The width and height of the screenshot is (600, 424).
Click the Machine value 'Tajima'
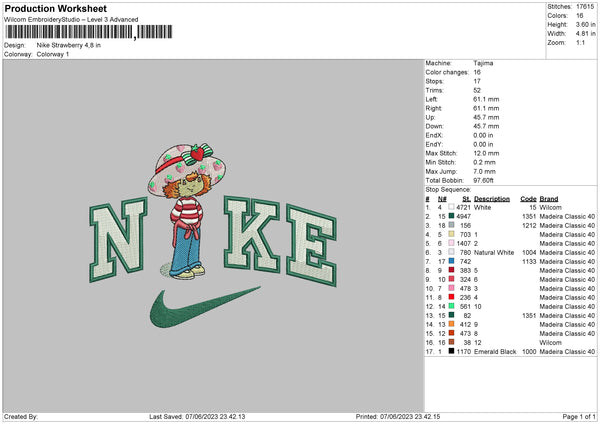pyautogui.click(x=483, y=63)
